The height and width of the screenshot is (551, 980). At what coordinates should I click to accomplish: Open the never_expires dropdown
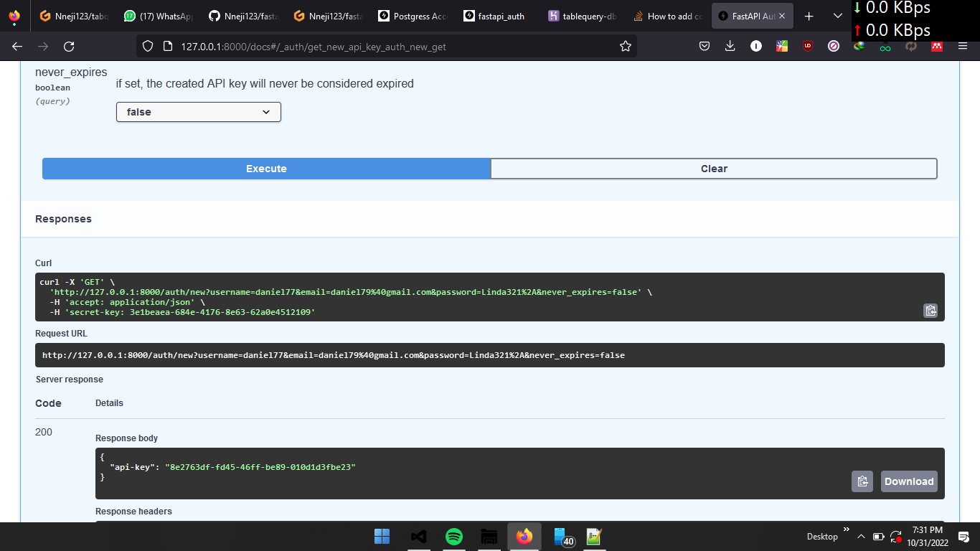199,112
